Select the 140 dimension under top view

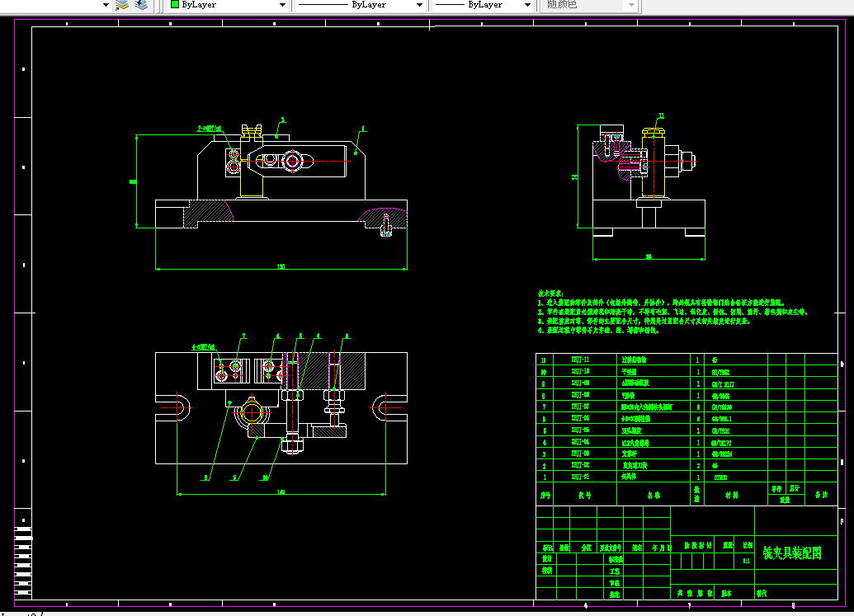(281, 492)
